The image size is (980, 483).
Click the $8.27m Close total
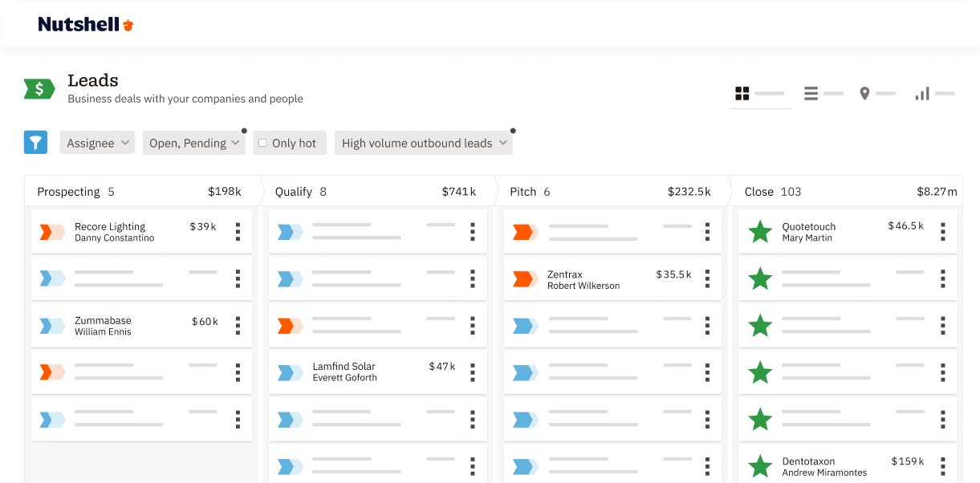point(937,192)
